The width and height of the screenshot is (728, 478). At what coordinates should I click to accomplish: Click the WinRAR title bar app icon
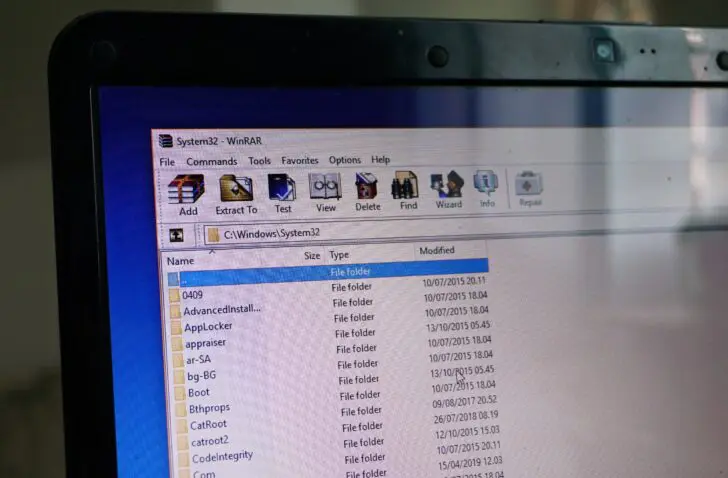pos(166,141)
